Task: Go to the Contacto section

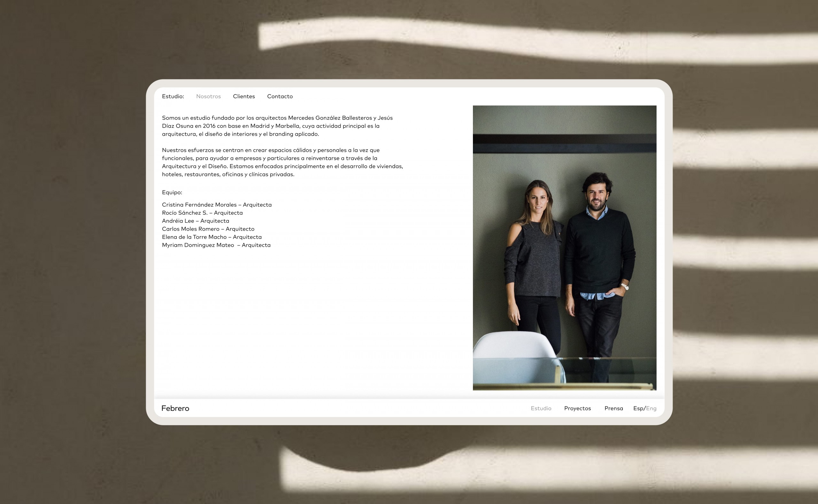Action: click(x=280, y=96)
